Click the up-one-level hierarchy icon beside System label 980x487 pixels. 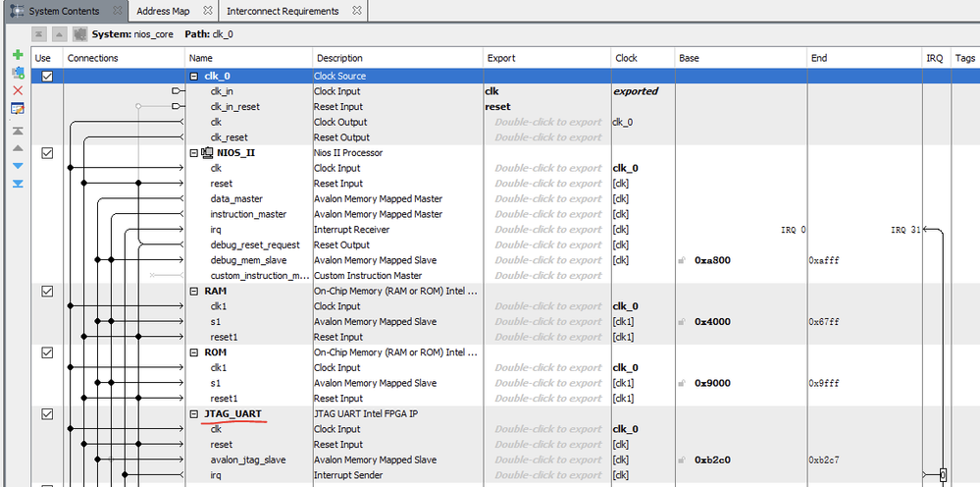[x=58, y=34]
